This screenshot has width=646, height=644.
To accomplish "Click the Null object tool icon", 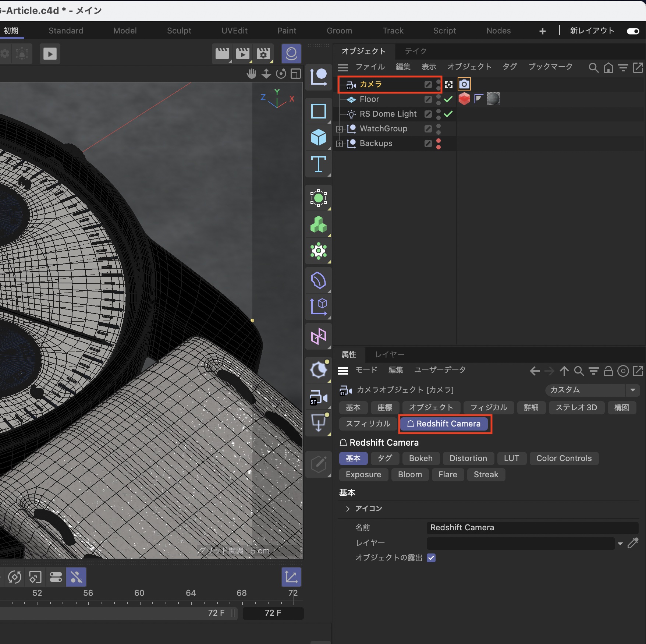I will click(x=318, y=77).
